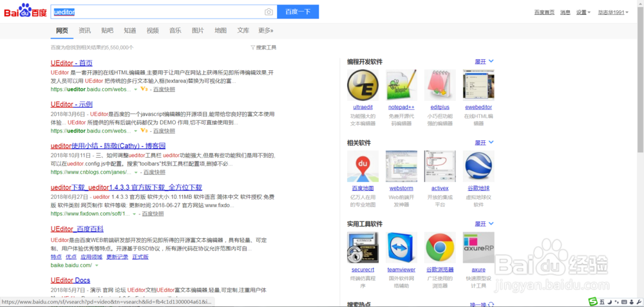Open green arrow beside UEditor 示例 URL

point(135,131)
